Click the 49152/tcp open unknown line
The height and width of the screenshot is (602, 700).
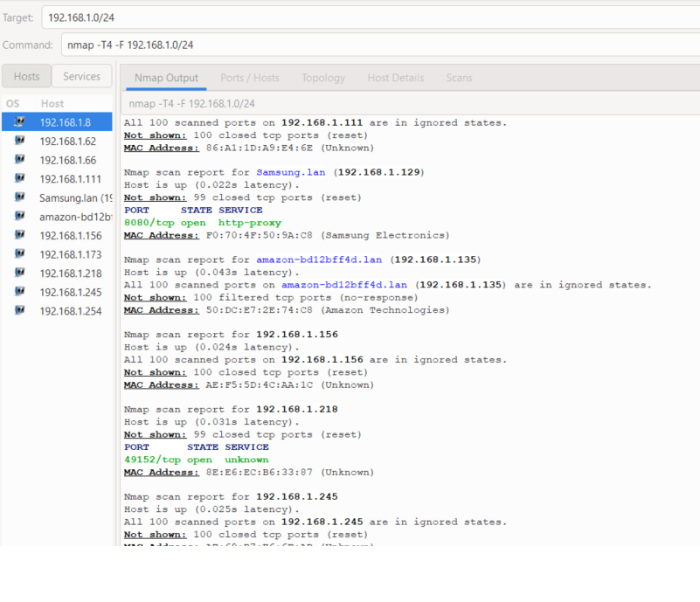(197, 460)
